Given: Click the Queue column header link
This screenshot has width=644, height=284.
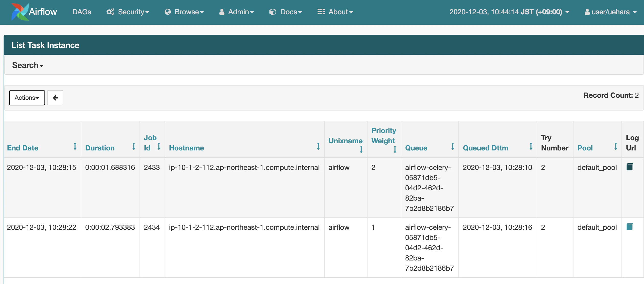Looking at the screenshot, I should pyautogui.click(x=416, y=148).
